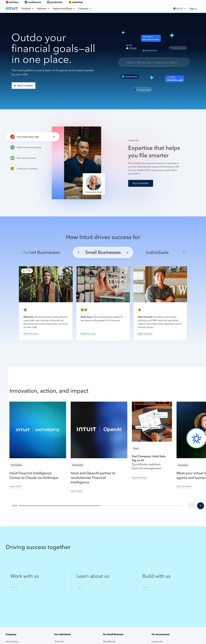This screenshot has height=644, width=206.
Task: Open the Support and Blogs dropdown
Action: (64, 8)
